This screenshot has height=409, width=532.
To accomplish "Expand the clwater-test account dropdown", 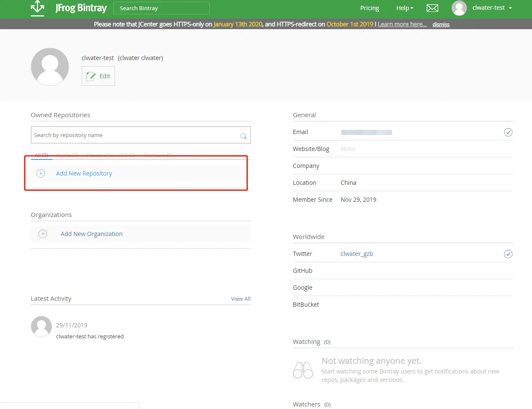I will pos(492,8).
